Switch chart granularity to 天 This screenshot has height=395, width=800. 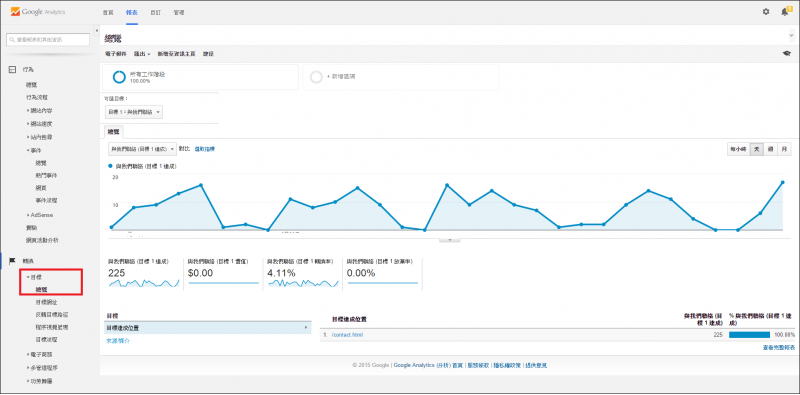[x=757, y=149]
